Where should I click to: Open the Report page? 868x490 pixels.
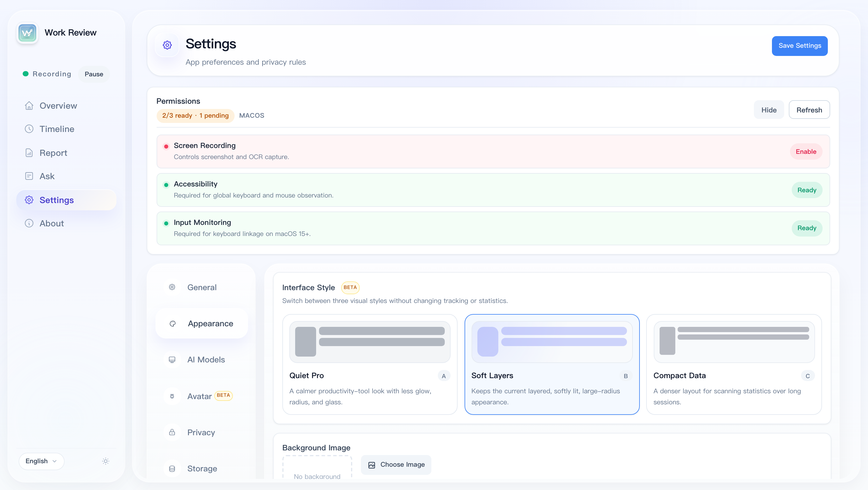(x=66, y=153)
